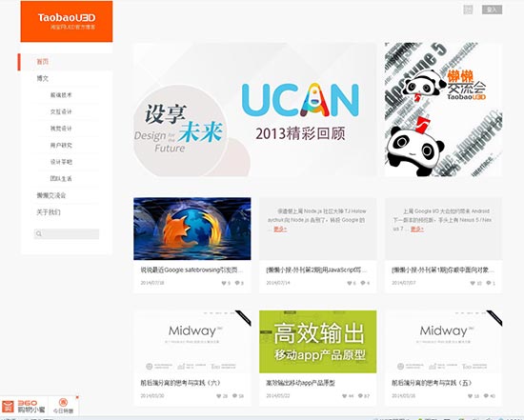Click the date 2014/05/30
This screenshot has height=420, width=524.
click(x=152, y=395)
